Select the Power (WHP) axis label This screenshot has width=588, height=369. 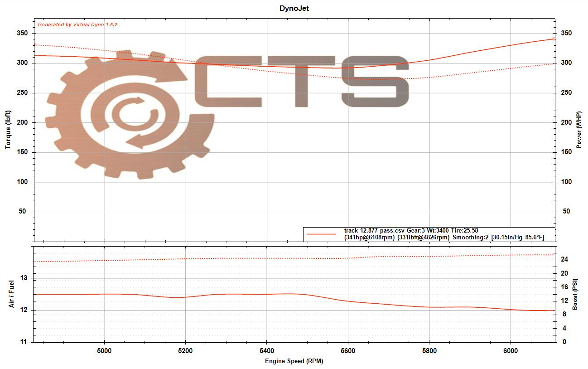pyautogui.click(x=579, y=130)
